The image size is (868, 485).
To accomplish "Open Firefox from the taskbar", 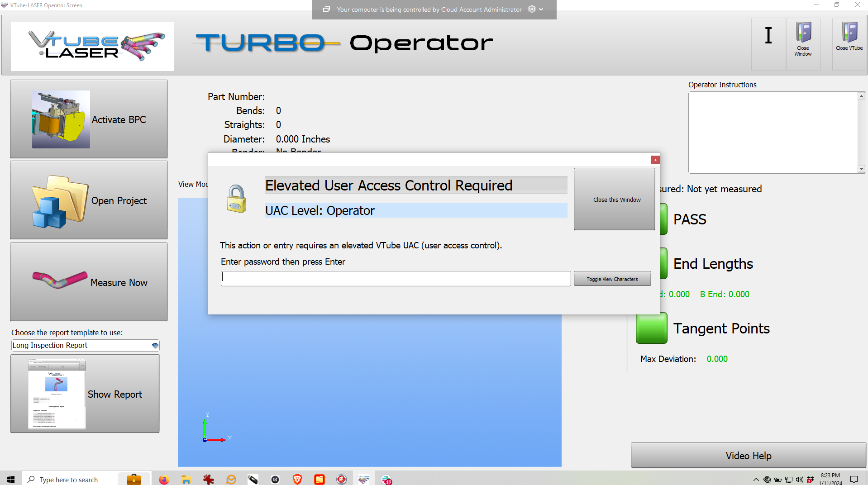I will tap(164, 479).
